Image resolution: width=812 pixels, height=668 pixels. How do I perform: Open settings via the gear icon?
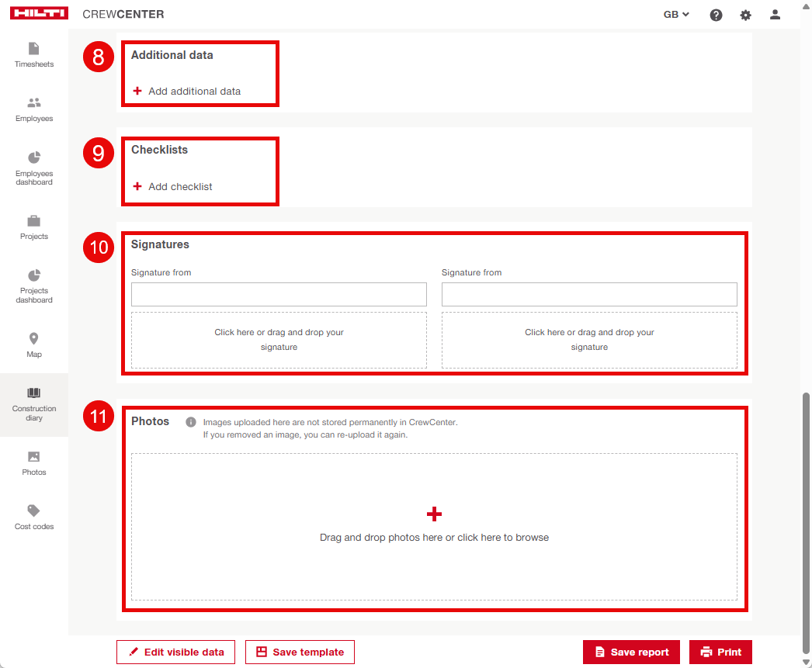[x=745, y=15]
